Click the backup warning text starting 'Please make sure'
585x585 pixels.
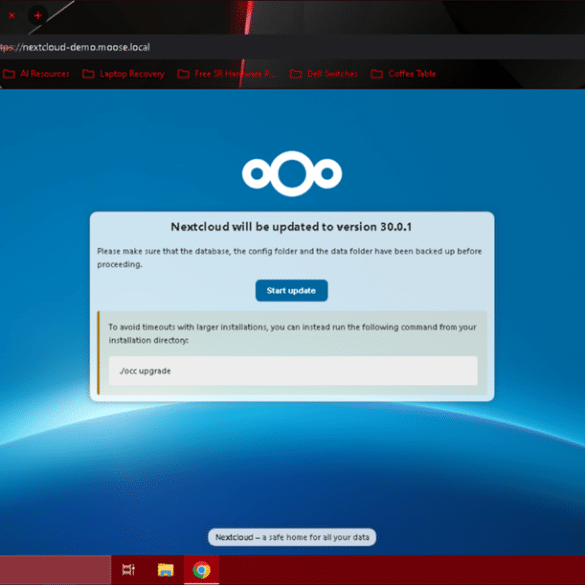coord(289,257)
